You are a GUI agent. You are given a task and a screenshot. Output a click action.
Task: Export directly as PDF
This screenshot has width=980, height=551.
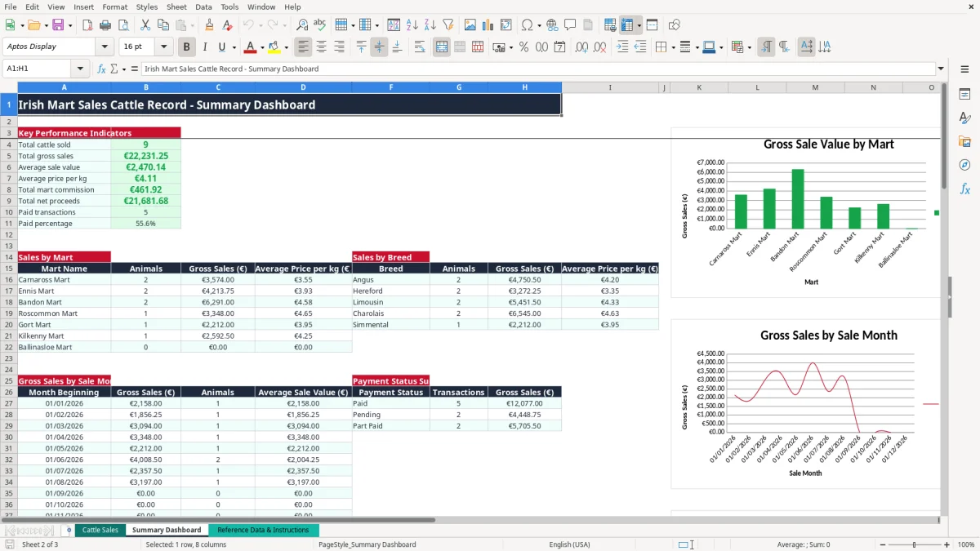click(x=89, y=25)
